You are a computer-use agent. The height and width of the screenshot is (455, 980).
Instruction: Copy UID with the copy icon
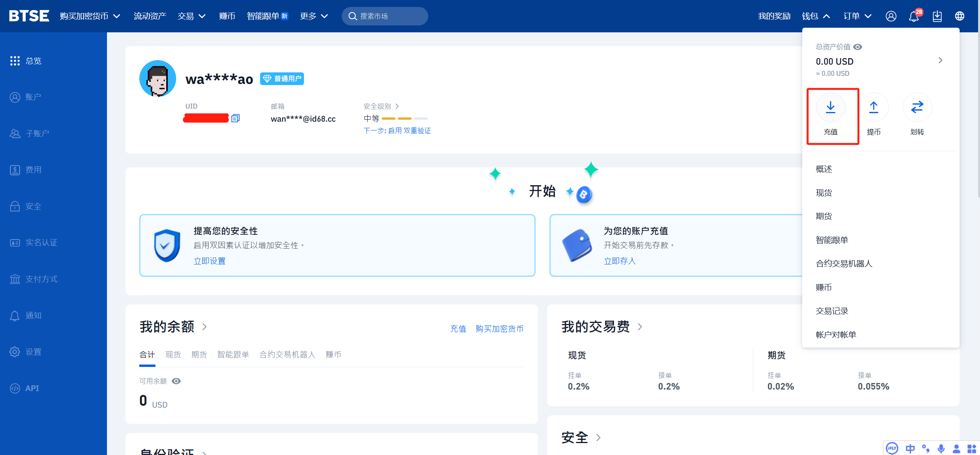pos(235,118)
